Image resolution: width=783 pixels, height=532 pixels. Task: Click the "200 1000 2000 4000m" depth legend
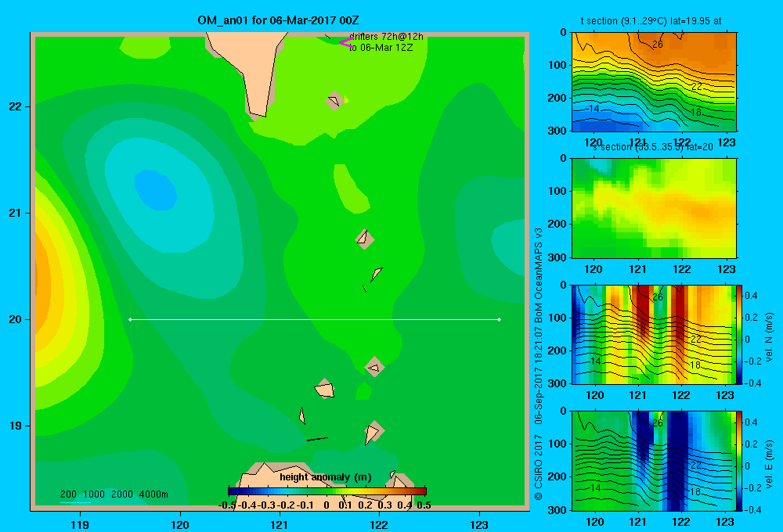click(x=114, y=494)
